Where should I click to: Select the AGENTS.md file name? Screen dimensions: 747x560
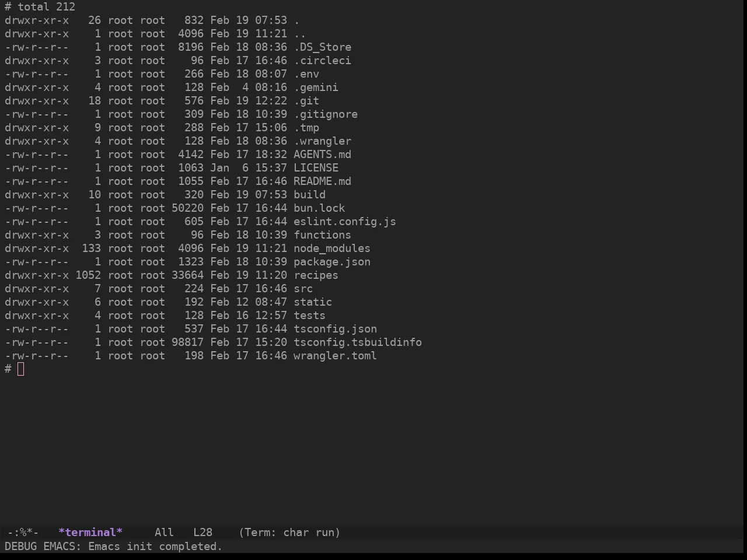click(322, 155)
